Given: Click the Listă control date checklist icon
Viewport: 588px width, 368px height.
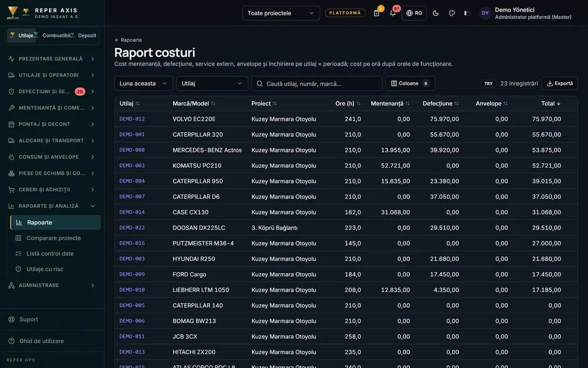Looking at the screenshot, I should coord(18,253).
